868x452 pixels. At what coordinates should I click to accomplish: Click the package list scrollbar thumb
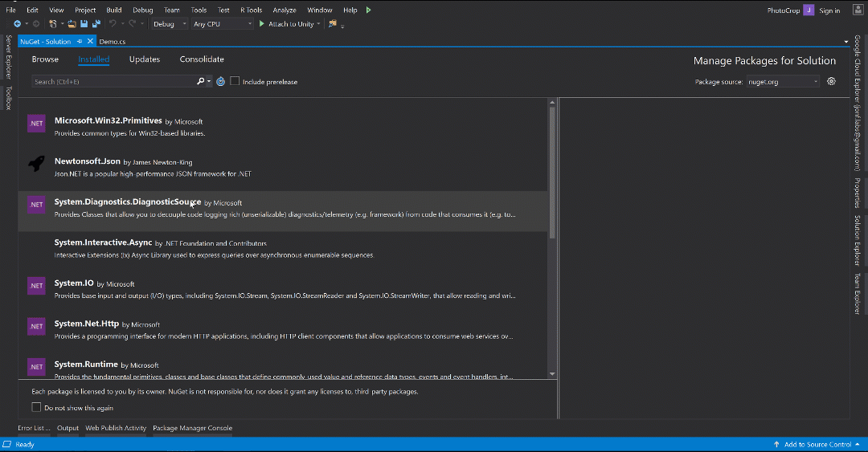click(552, 172)
